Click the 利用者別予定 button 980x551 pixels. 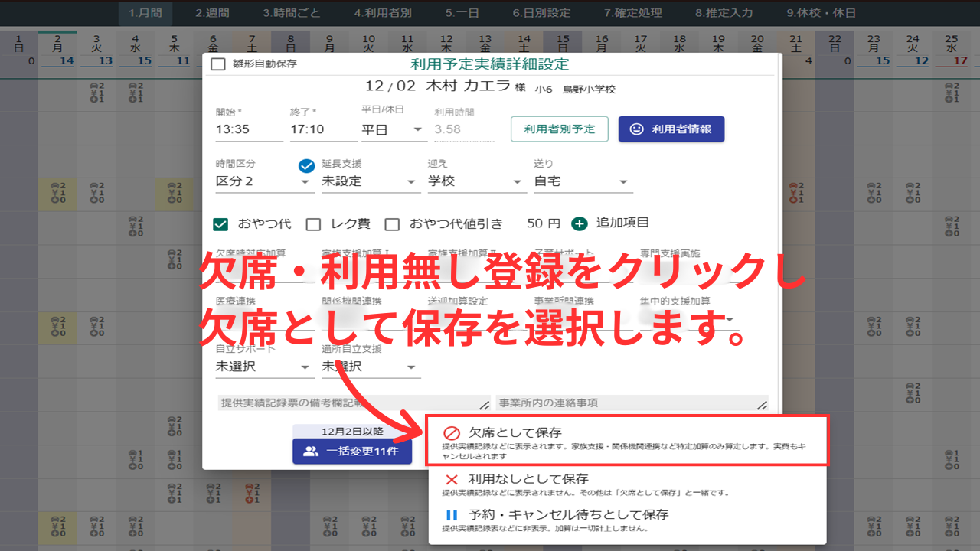559,129
